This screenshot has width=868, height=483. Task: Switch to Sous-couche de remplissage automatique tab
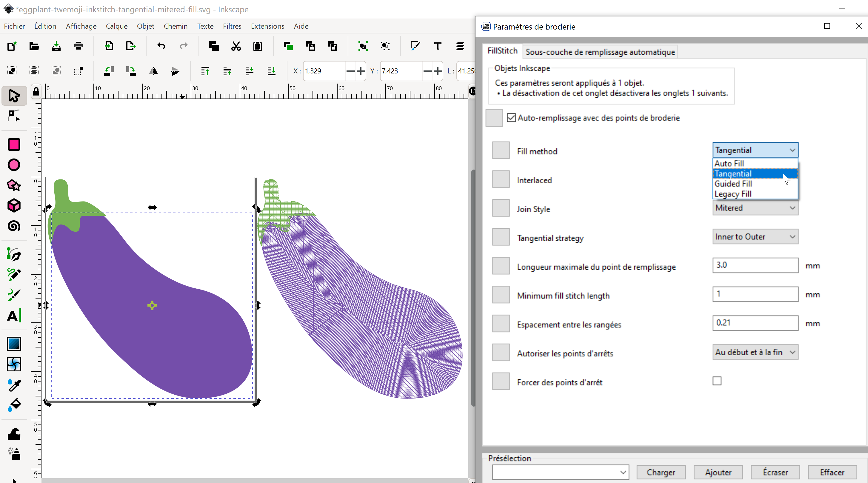(600, 52)
